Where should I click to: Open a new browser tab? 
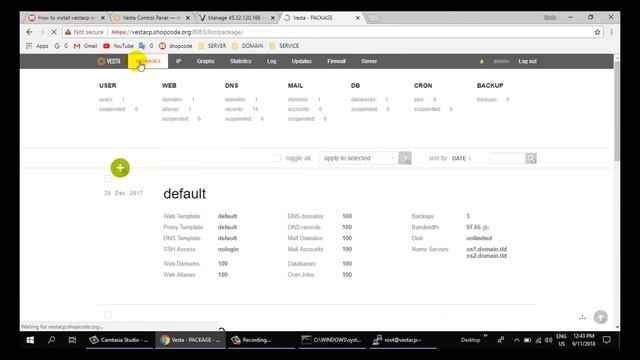point(374,18)
